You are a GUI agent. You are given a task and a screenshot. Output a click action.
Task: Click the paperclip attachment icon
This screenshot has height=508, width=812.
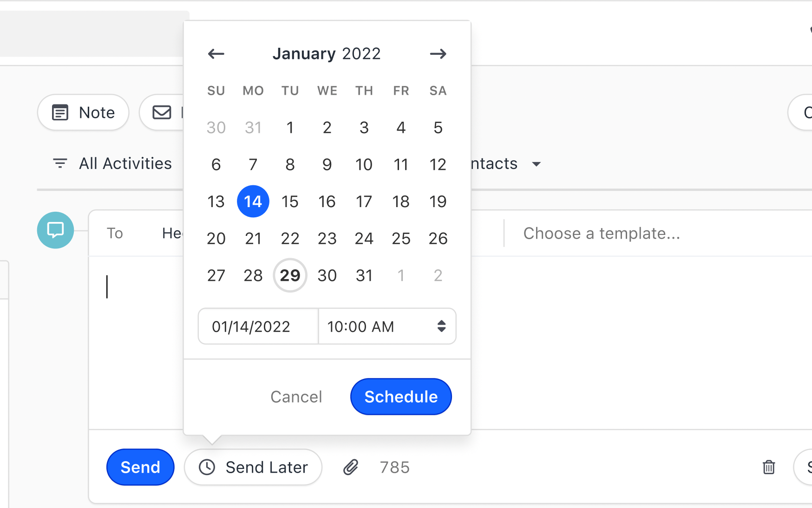[351, 467]
